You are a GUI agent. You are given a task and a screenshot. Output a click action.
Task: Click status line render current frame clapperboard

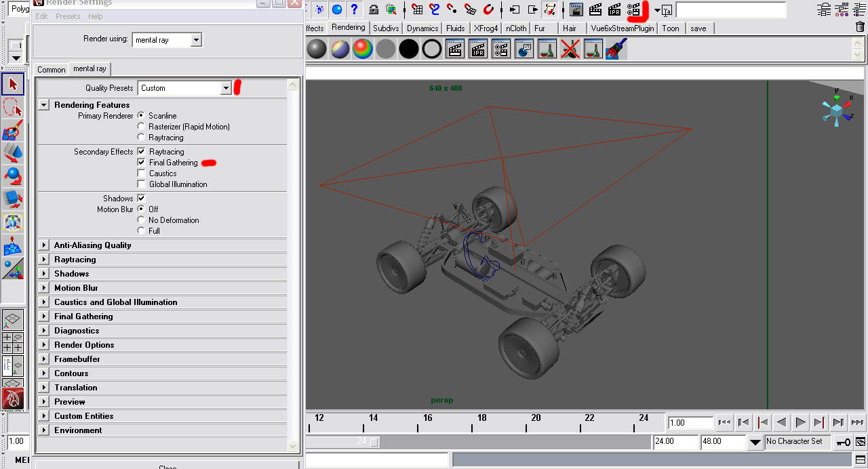595,9
